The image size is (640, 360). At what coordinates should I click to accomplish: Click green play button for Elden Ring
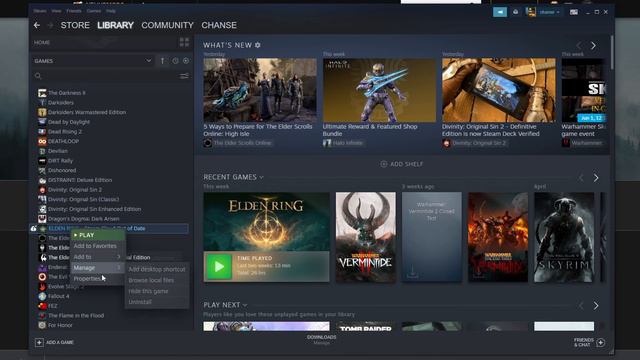(x=219, y=267)
